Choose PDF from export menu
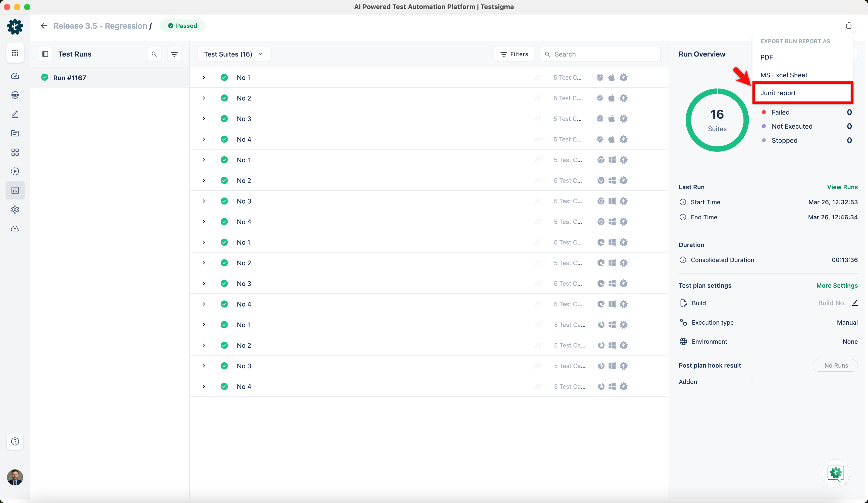Screen dimensions: 868x503 click(767, 57)
